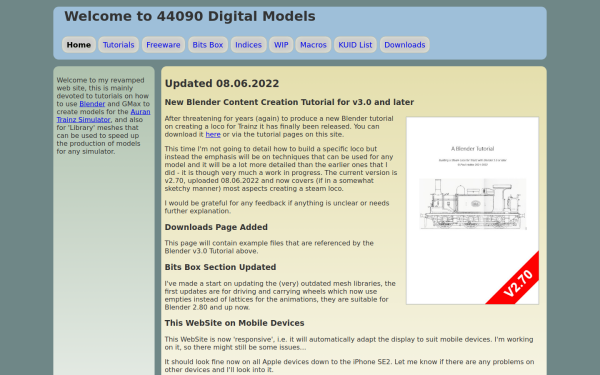Image resolution: width=600 pixels, height=375 pixels.
Task: Open the Downloads tab
Action: (405, 45)
